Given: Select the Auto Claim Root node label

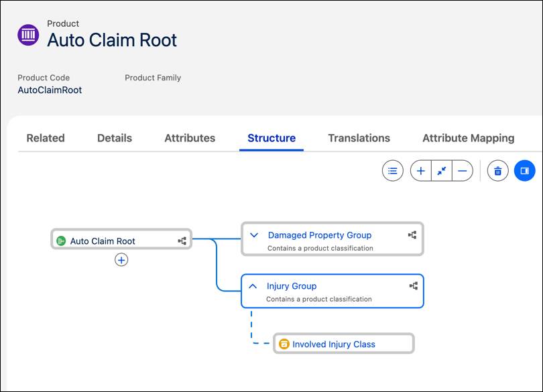Looking at the screenshot, I should pos(103,241).
